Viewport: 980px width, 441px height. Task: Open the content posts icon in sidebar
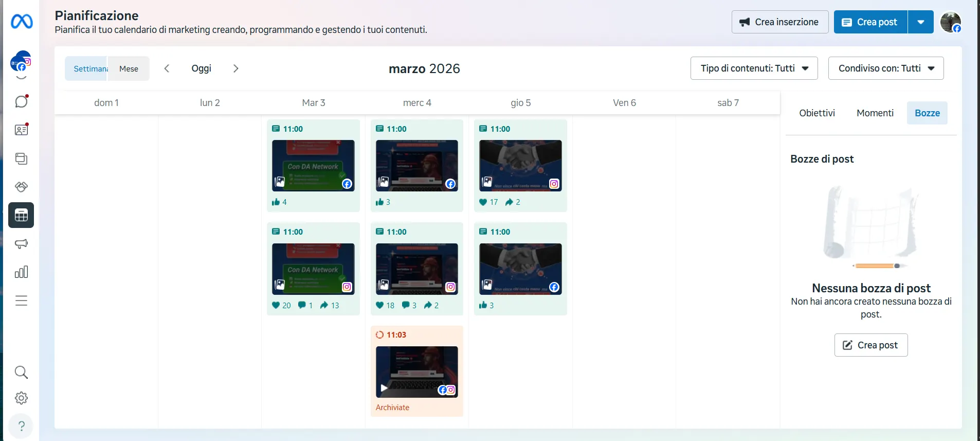(x=21, y=158)
